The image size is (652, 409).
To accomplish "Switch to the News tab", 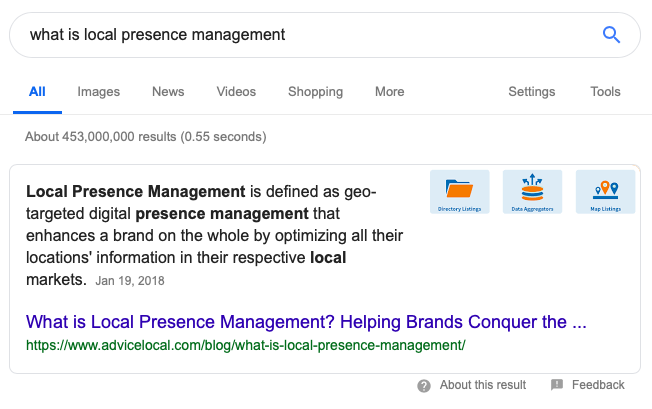I will (168, 92).
